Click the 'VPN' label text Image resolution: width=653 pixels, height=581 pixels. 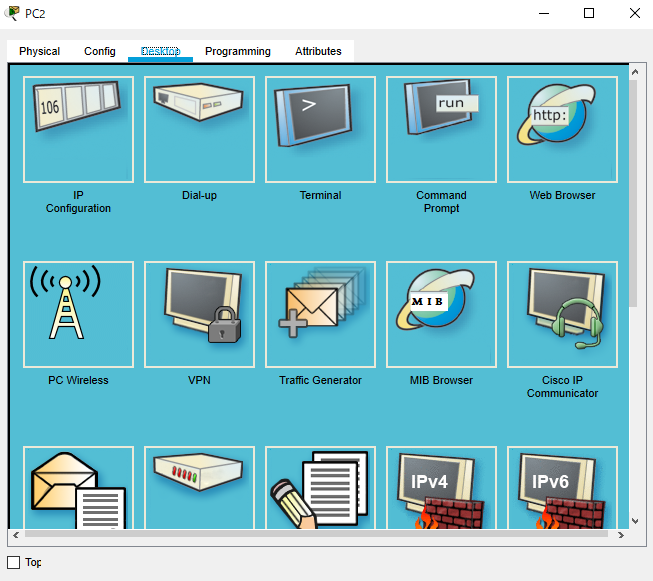(199, 380)
